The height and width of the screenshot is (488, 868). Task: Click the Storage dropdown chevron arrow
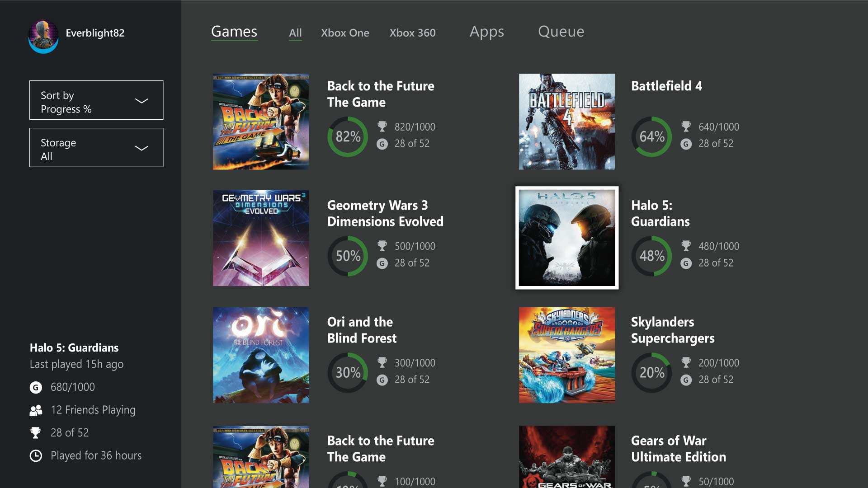click(142, 148)
